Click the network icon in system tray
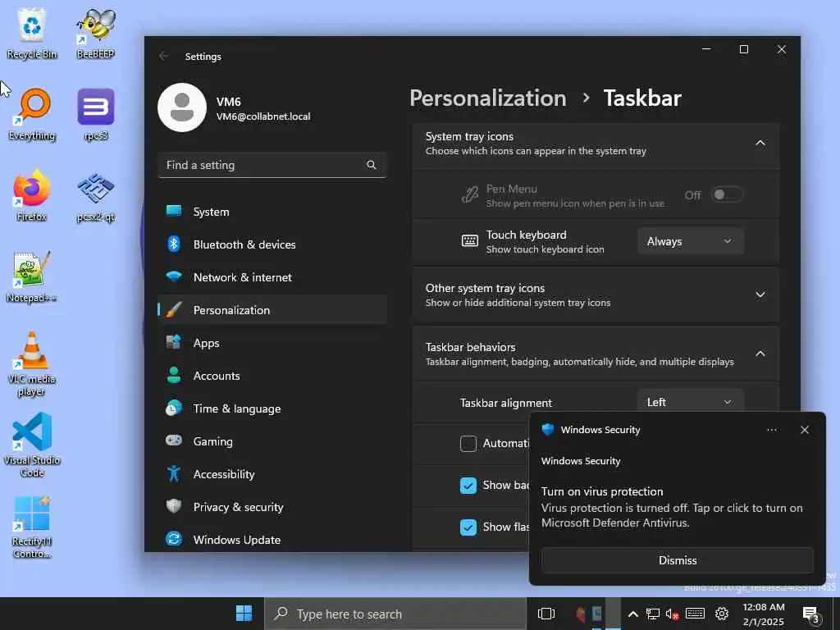 [x=652, y=614]
